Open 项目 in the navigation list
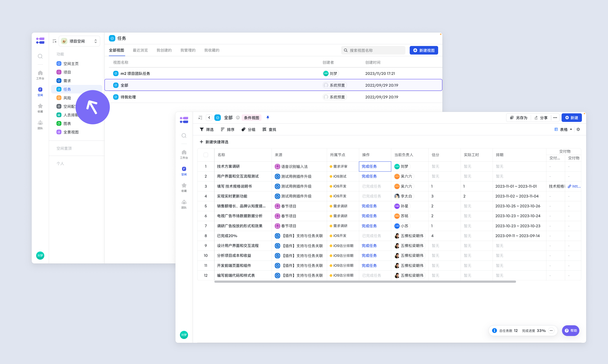This screenshot has width=608, height=364. 77,72
